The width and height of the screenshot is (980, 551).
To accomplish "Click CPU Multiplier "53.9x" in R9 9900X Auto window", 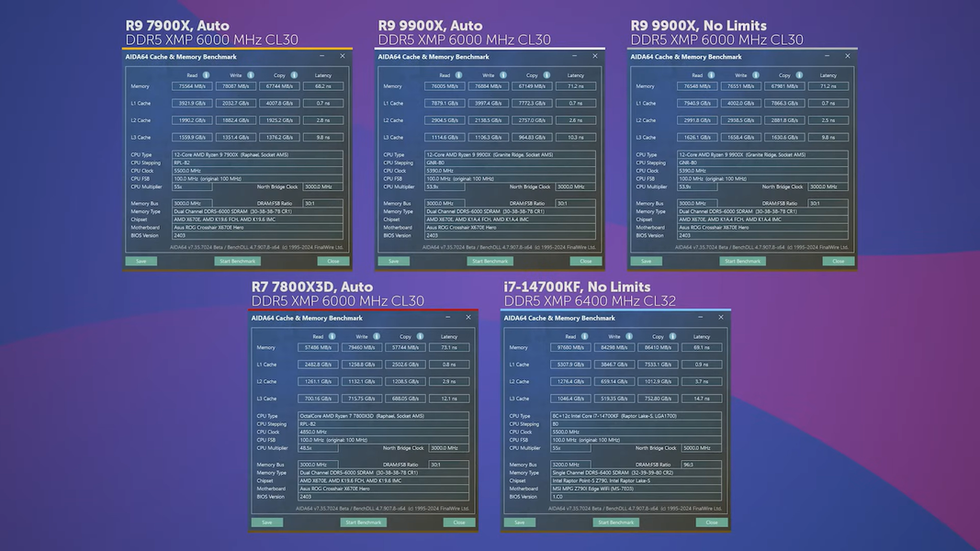I will 445,186.
